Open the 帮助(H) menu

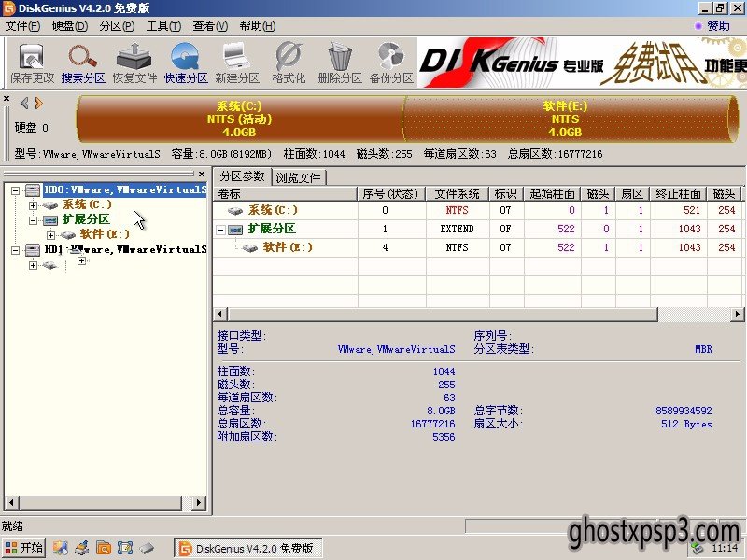point(258,26)
